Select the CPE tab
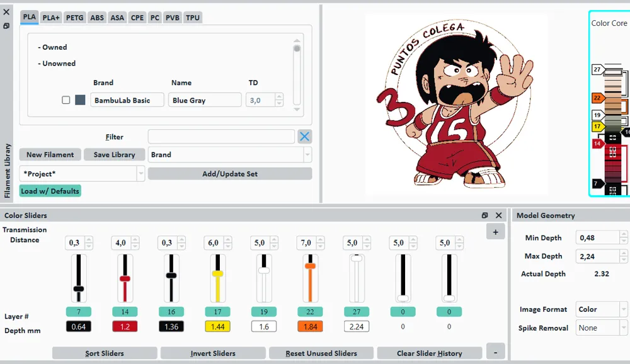The image size is (630, 364). point(137,18)
